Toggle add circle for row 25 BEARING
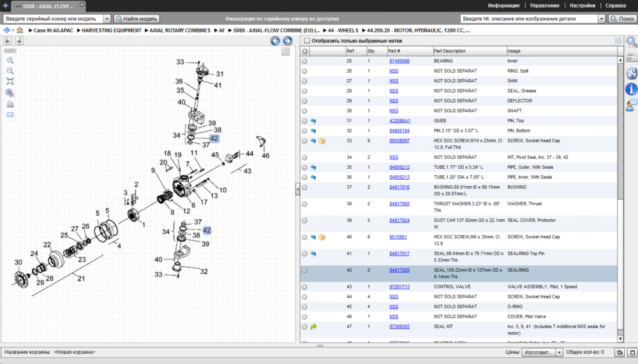The width and height of the screenshot is (638, 364). point(304,61)
